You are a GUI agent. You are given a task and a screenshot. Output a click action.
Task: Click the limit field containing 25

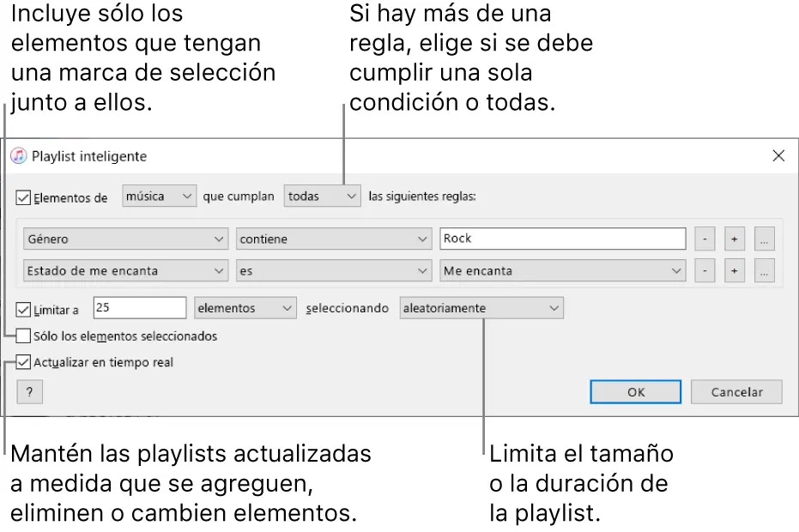click(x=140, y=308)
